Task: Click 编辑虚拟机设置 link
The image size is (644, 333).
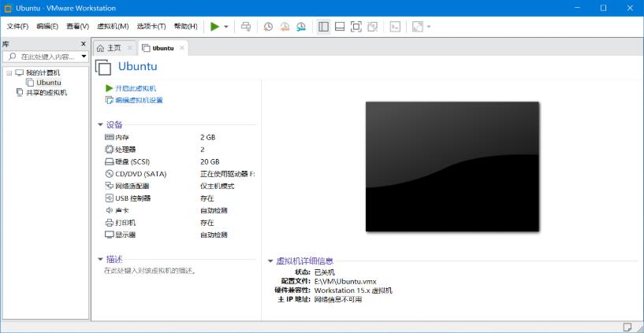Action: [134, 100]
